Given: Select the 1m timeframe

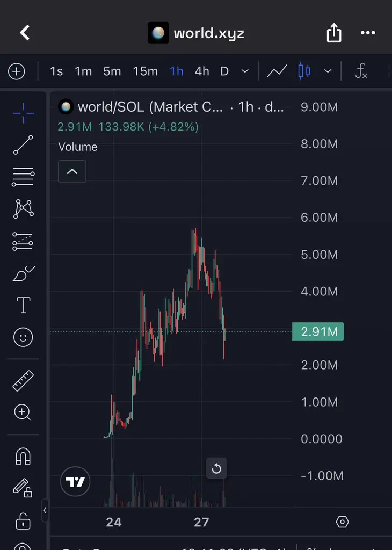Looking at the screenshot, I should (83, 71).
